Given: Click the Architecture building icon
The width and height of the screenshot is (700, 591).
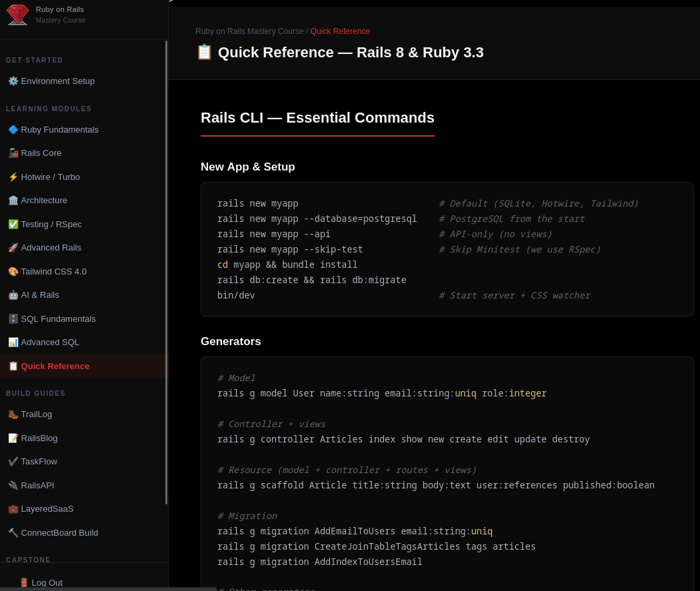Looking at the screenshot, I should 13,201.
